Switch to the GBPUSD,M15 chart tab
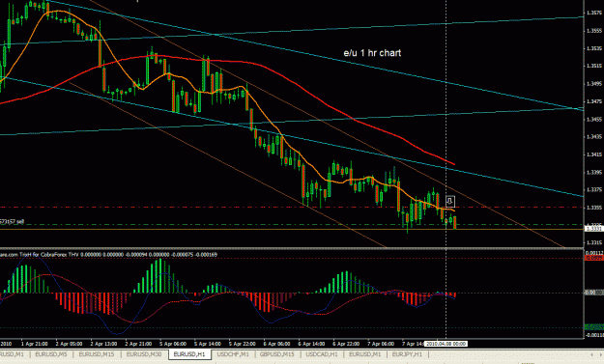The height and width of the screenshot is (364, 604). (277, 354)
